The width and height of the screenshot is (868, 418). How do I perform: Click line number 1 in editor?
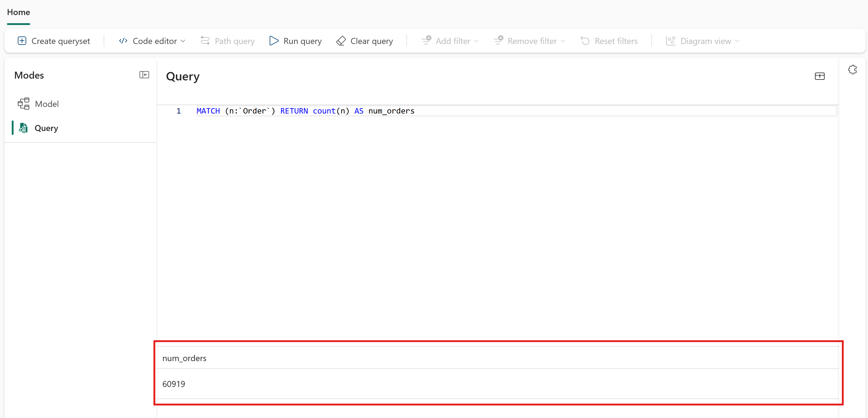179,111
